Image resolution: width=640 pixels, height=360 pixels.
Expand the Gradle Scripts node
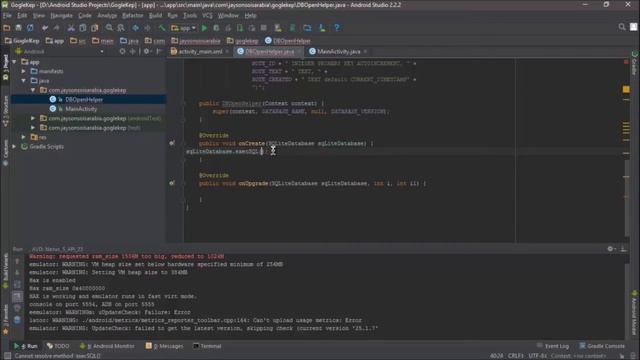pyautogui.click(x=15, y=147)
